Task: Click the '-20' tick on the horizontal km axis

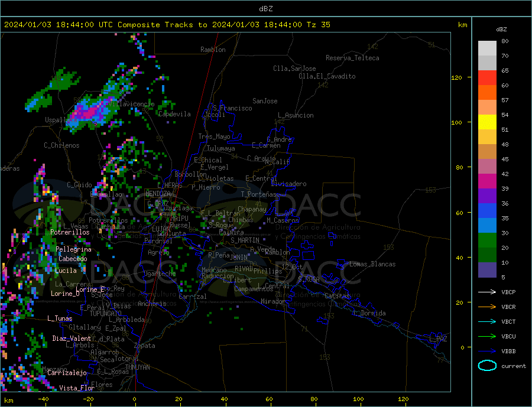Action: click(88, 399)
